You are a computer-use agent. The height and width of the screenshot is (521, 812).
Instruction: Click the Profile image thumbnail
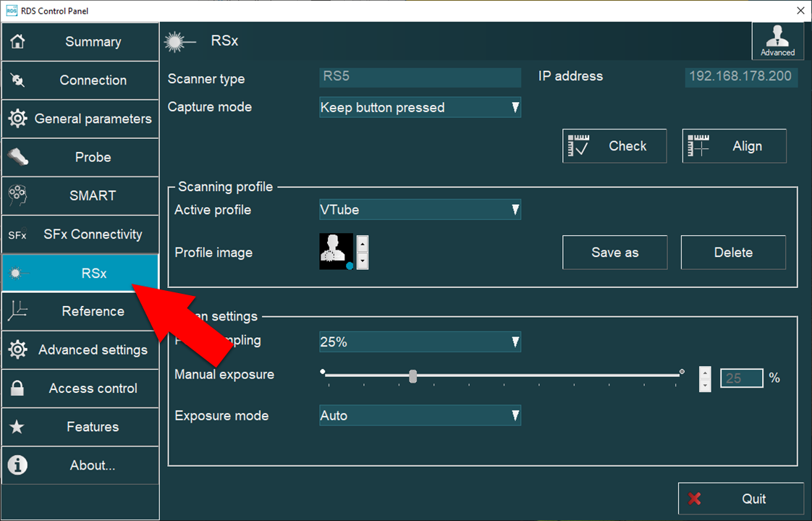coord(337,252)
